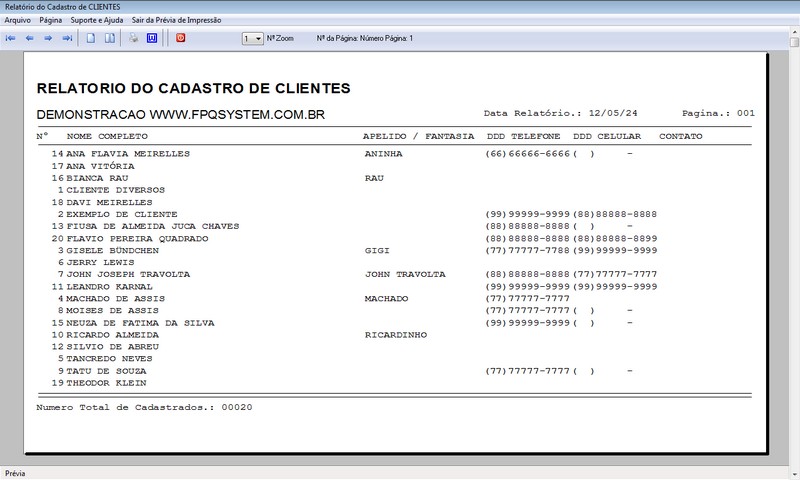800x480 pixels.
Task: Click the report title RELATORIO DO CADASTRO DE CLIENTES
Action: [x=193, y=88]
